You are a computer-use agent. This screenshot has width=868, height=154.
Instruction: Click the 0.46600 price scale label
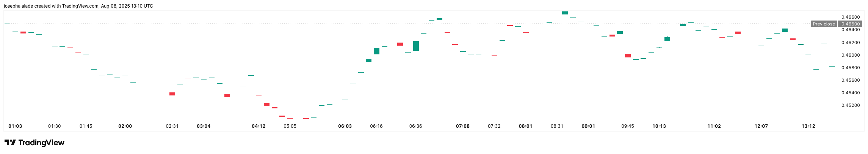pyautogui.click(x=851, y=17)
